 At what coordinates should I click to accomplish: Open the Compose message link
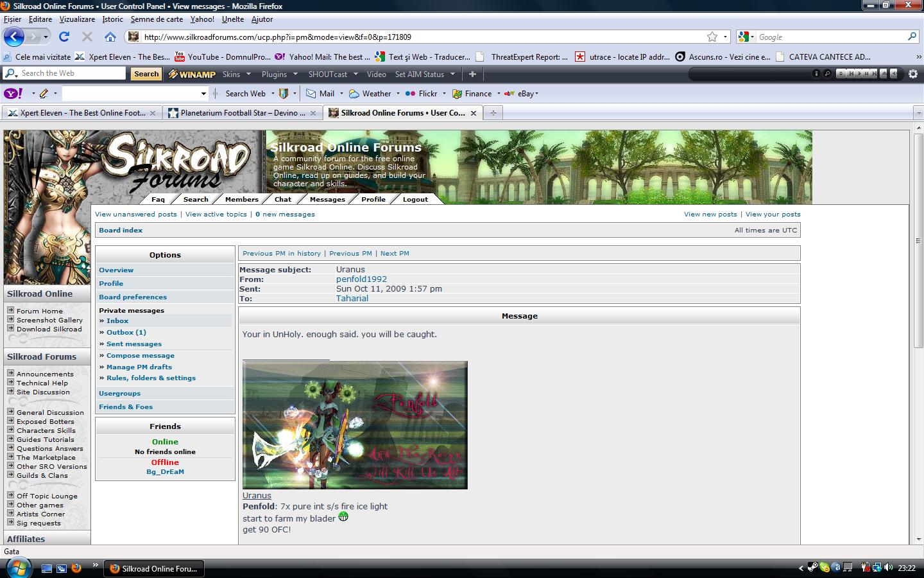click(x=140, y=355)
